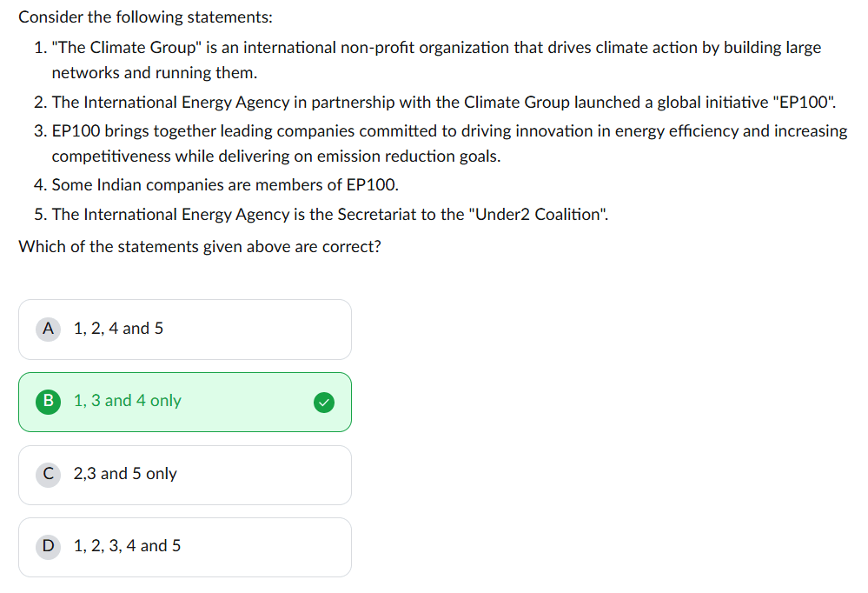The width and height of the screenshot is (868, 593).
Task: Click statement 2 about launching the global initiative
Action: 434,103
